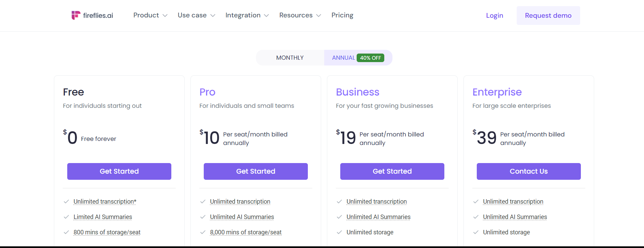Click the Request demo button
This screenshot has height=248, width=644.
coord(548,16)
